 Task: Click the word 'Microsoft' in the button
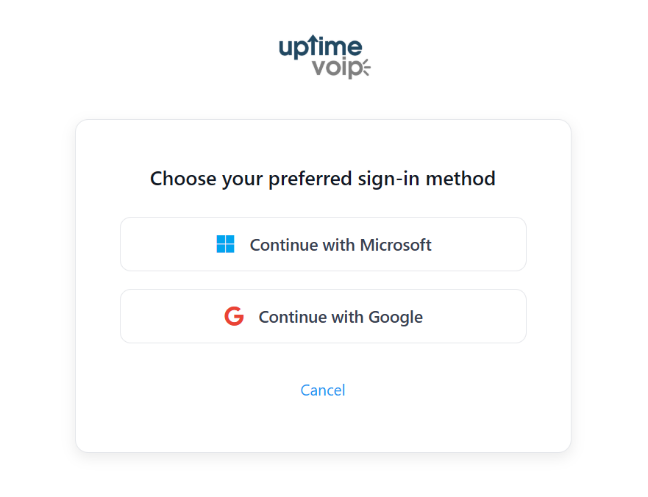coord(395,244)
